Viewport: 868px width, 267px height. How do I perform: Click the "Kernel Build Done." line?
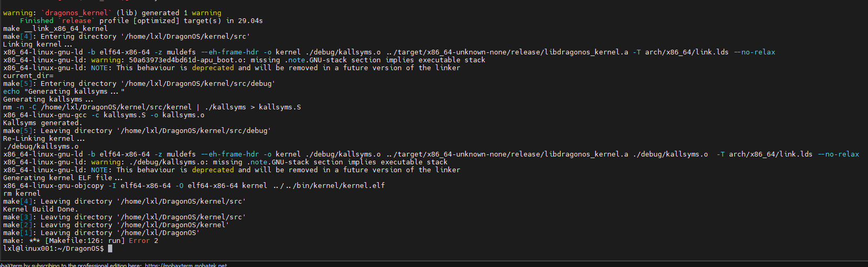40,209
